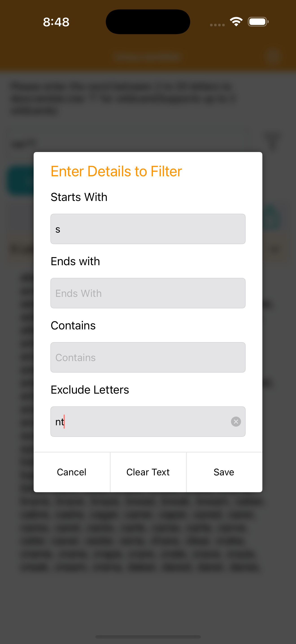Tap the 'Enter Details to Filter' heading
Viewport: 296px width, 644px height.
[x=116, y=171]
